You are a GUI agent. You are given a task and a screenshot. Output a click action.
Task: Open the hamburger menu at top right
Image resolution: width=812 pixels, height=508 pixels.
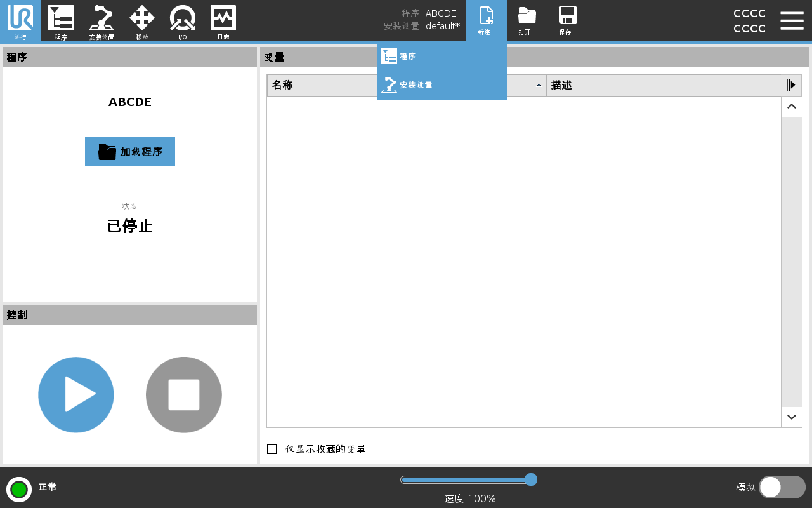792,20
